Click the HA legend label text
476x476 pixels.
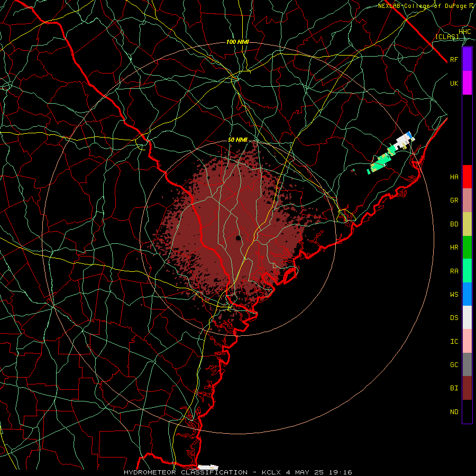(x=454, y=177)
